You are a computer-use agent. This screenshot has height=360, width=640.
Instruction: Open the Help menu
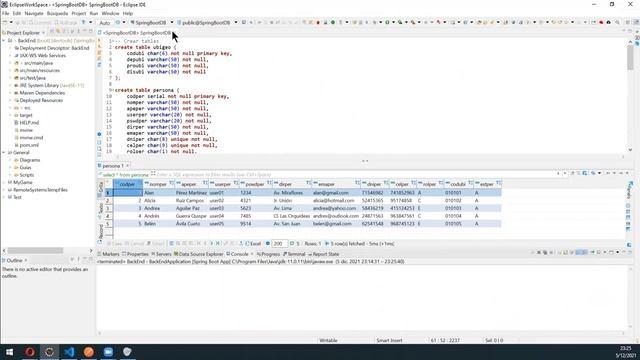tap(128, 13)
